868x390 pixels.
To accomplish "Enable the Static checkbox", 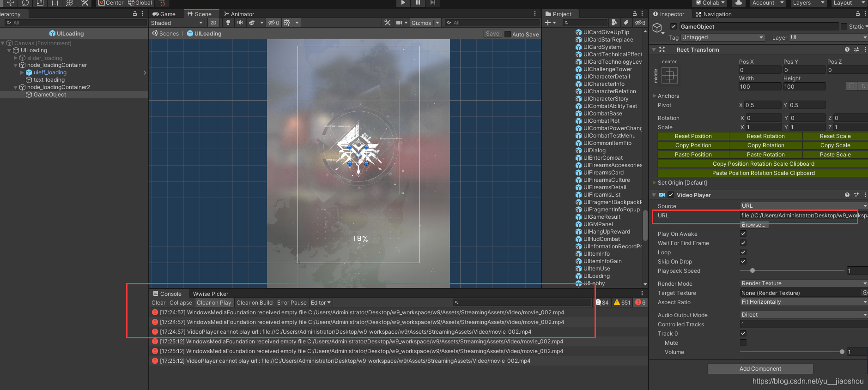I will 844,26.
